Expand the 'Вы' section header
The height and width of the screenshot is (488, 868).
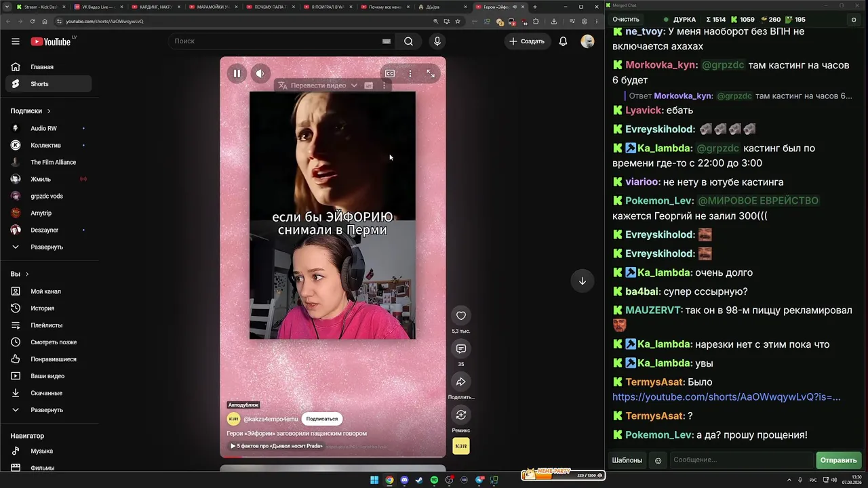click(20, 274)
